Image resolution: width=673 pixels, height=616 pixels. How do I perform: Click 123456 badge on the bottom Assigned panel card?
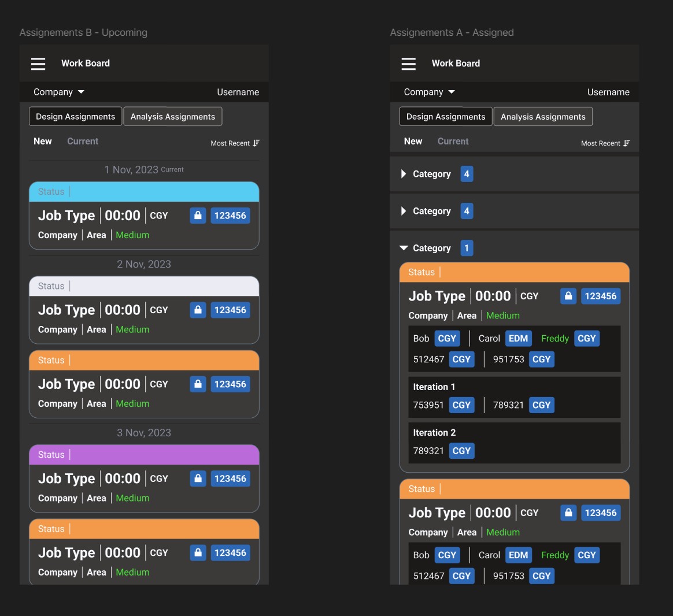(x=601, y=513)
